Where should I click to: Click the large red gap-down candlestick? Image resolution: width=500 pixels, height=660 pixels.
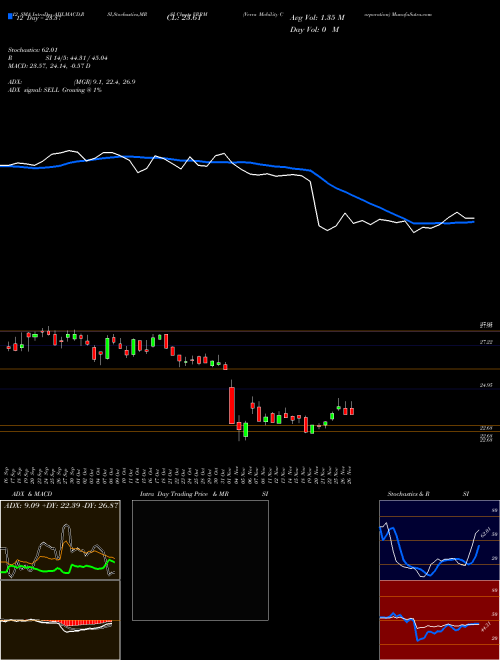[231, 405]
